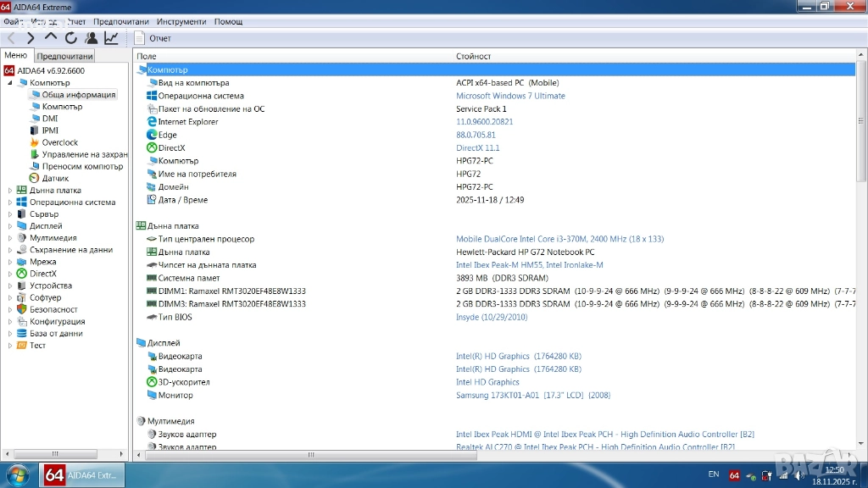Expand the Дънна платка tree node arrow
Screen dimensions: 868x488
[10, 191]
